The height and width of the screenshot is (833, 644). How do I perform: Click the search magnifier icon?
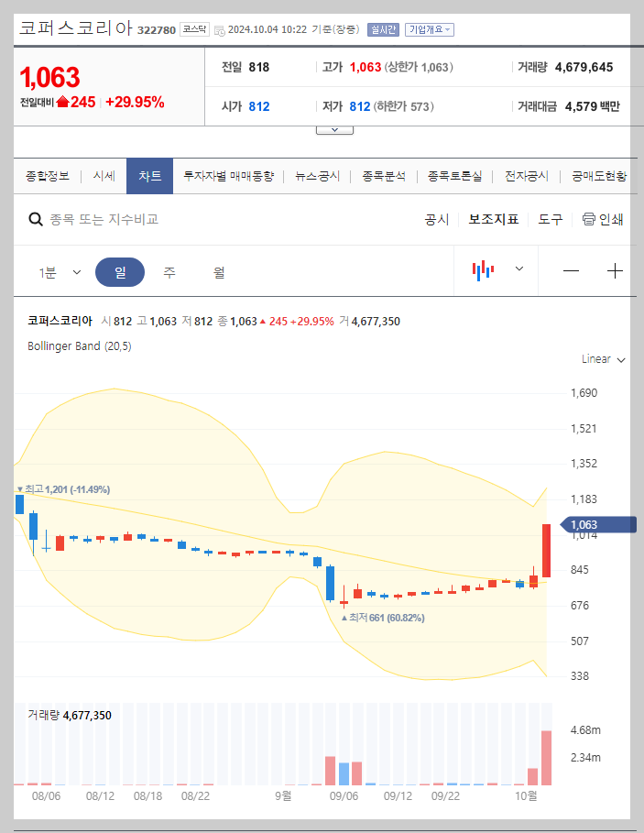point(36,219)
